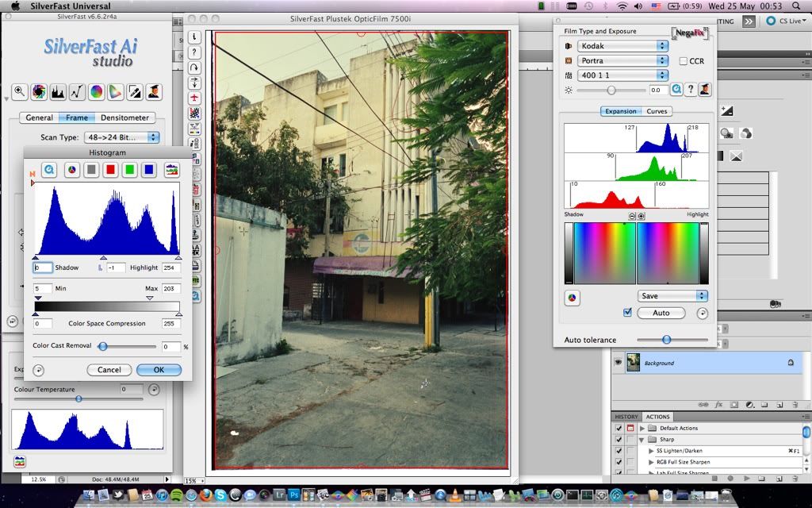Viewport: 812px width, 508px height.
Task: Enable the CCR checkbox
Action: click(x=684, y=61)
